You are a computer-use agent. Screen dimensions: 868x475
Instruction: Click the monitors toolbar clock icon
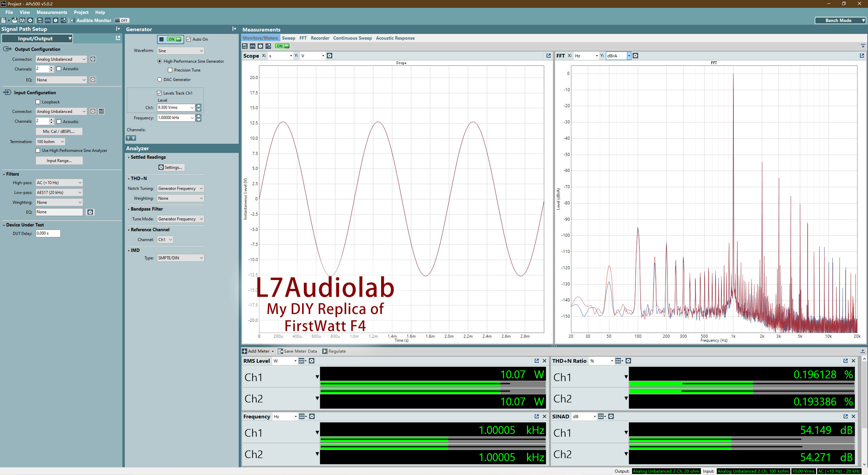point(260,46)
